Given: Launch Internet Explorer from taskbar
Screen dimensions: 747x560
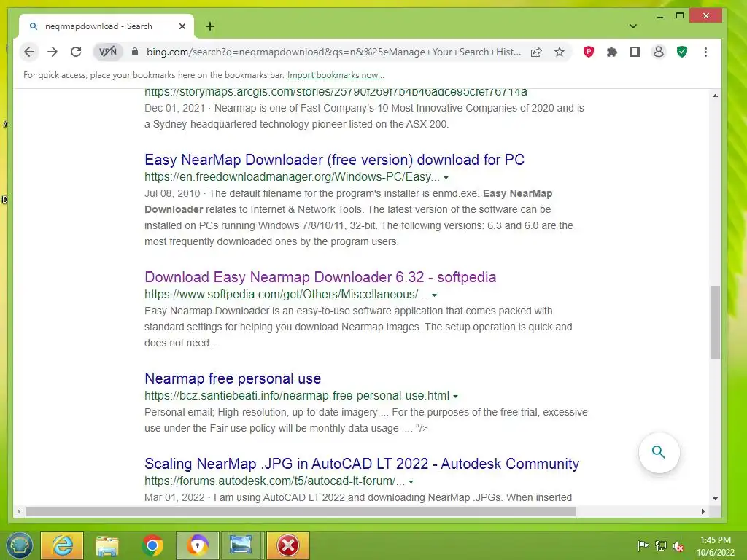Looking at the screenshot, I should [63, 545].
